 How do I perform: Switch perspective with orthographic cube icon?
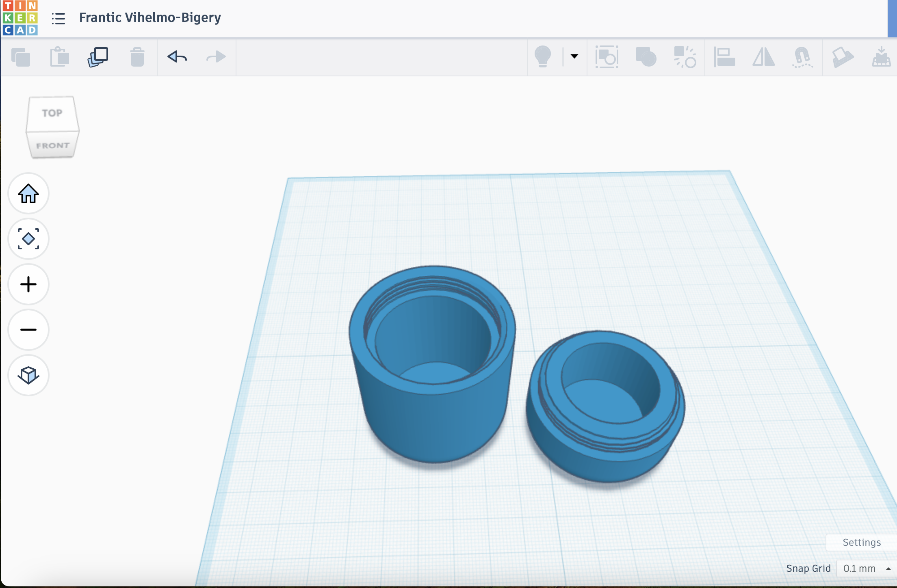click(28, 375)
